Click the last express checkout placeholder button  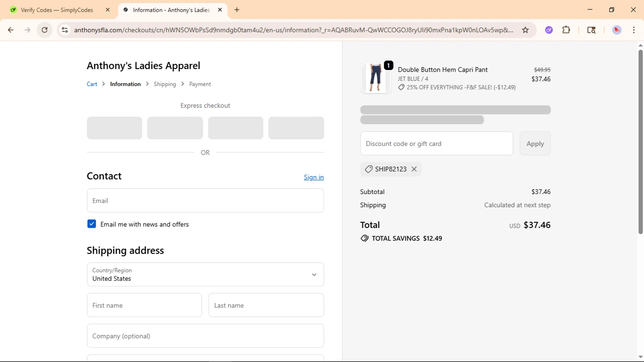(296, 128)
